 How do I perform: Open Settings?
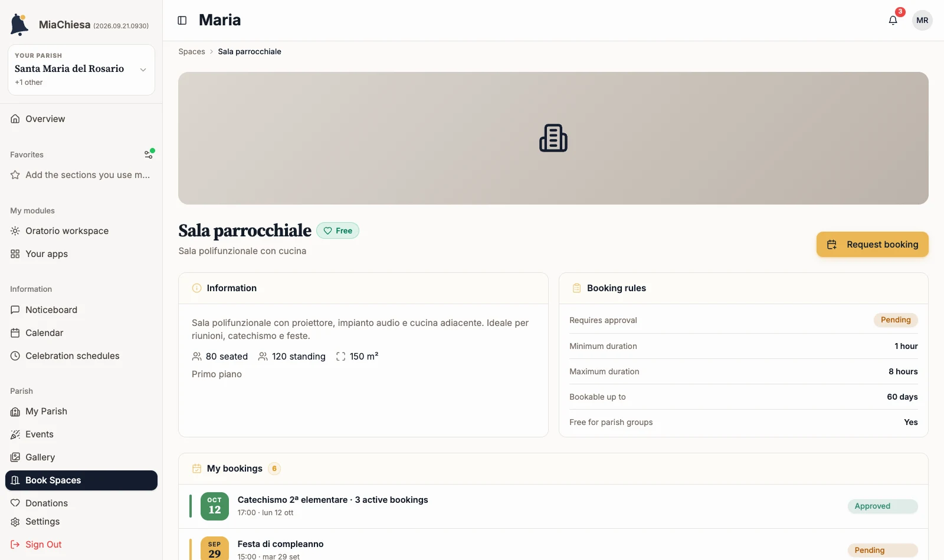coord(81,522)
